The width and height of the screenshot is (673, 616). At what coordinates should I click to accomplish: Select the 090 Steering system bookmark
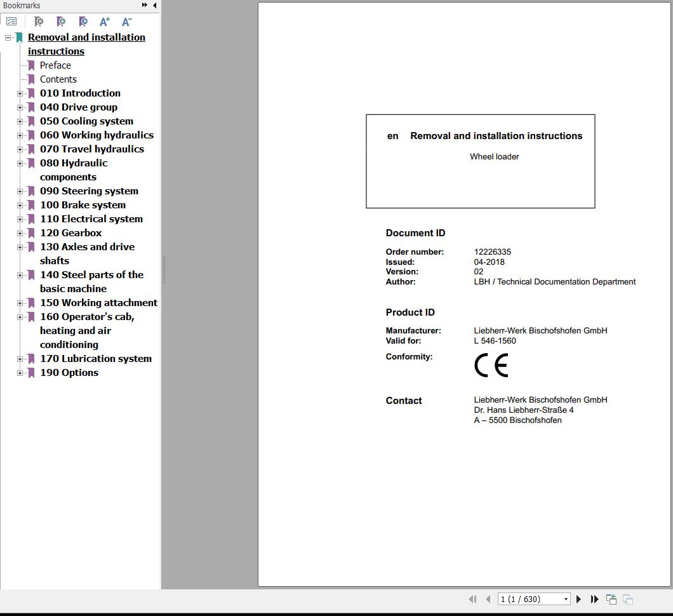pos(90,191)
